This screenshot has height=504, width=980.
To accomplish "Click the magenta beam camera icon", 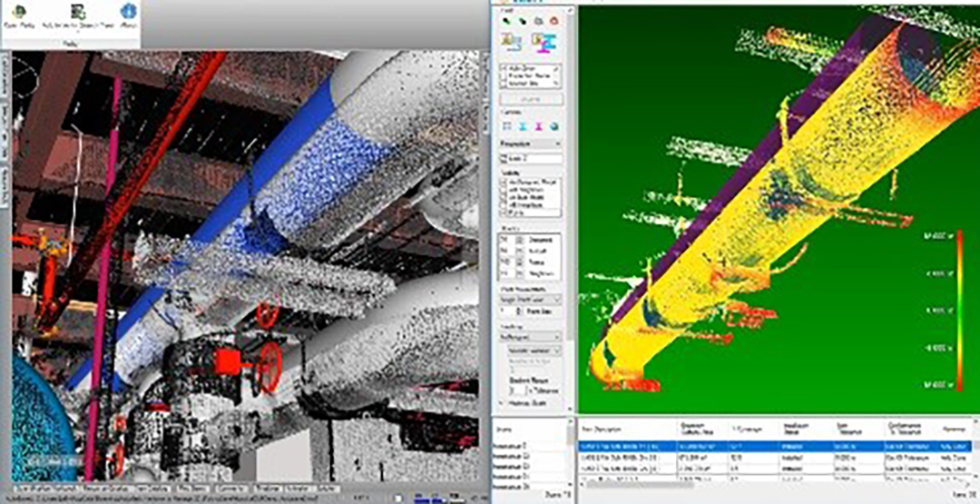I will pyautogui.click(x=537, y=126).
